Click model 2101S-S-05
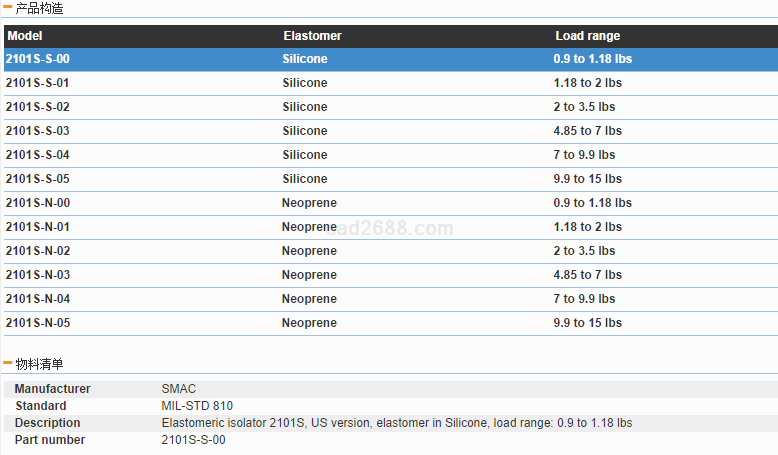This screenshot has height=455, width=778. 38,179
